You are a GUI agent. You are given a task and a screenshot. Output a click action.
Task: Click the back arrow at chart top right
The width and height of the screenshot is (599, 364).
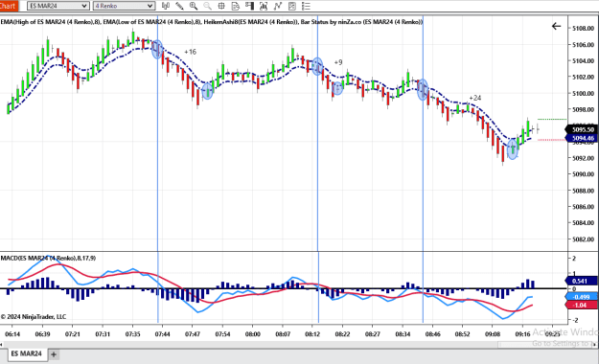click(556, 26)
